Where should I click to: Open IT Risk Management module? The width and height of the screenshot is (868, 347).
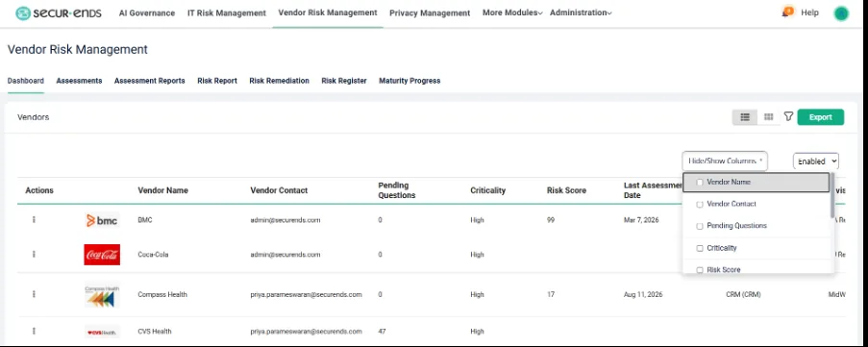pyautogui.click(x=227, y=12)
